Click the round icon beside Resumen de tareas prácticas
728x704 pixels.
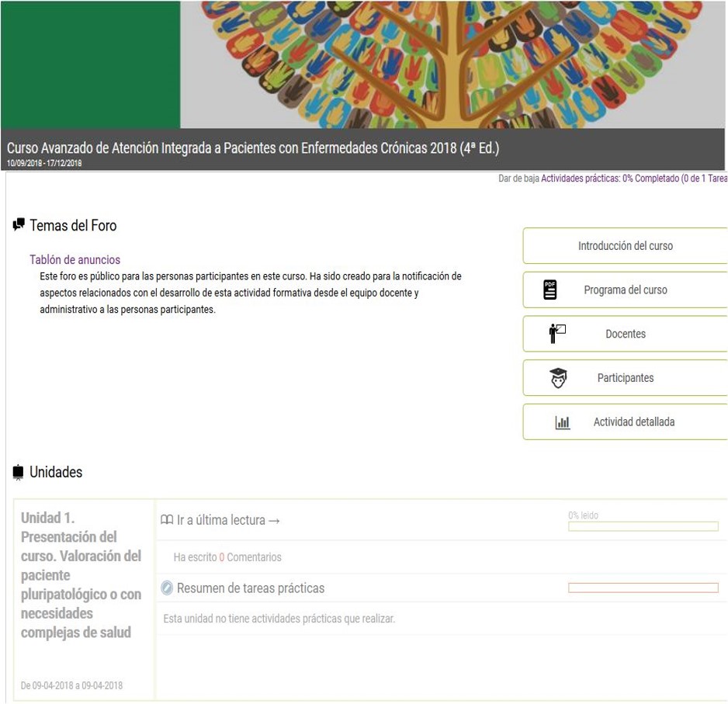pos(167,588)
